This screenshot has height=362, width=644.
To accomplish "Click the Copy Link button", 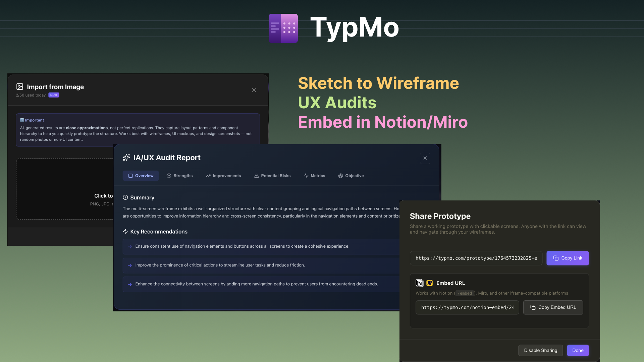I will pyautogui.click(x=568, y=258).
